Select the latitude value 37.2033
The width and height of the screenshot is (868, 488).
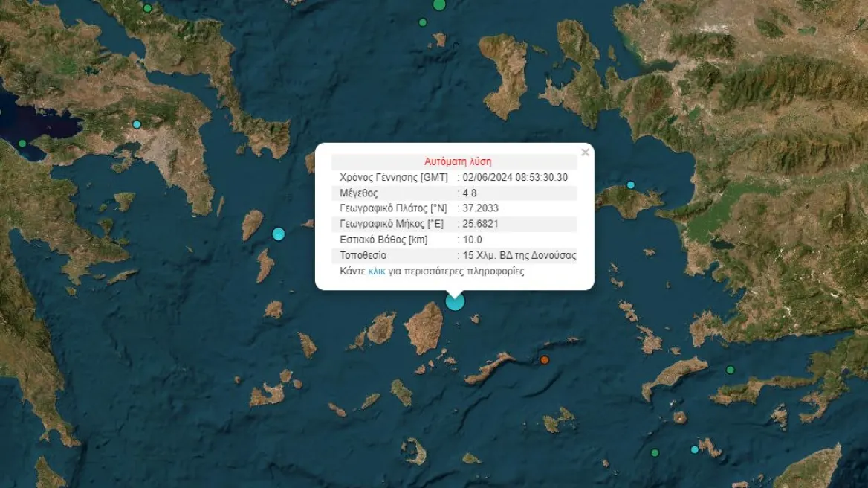479,208
